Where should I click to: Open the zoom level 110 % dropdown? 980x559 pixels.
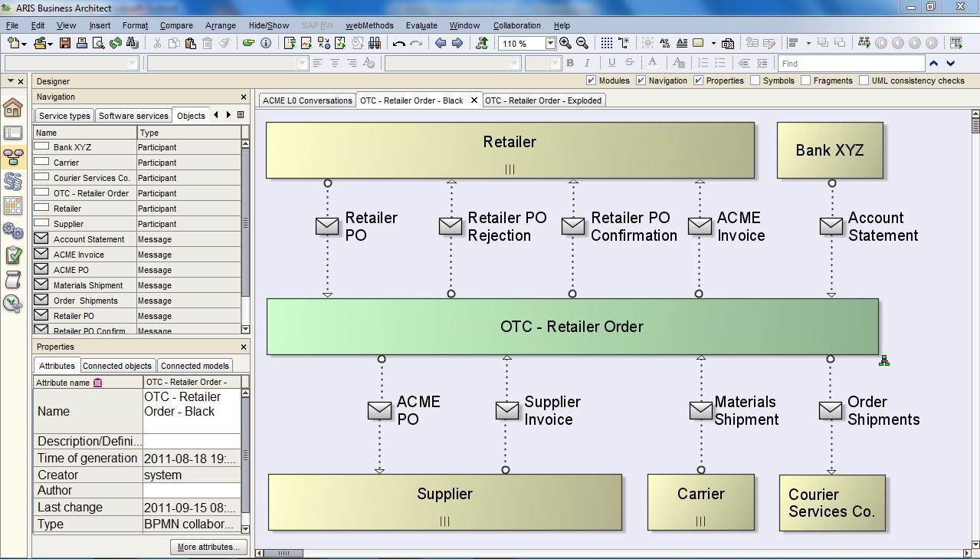[x=549, y=44]
